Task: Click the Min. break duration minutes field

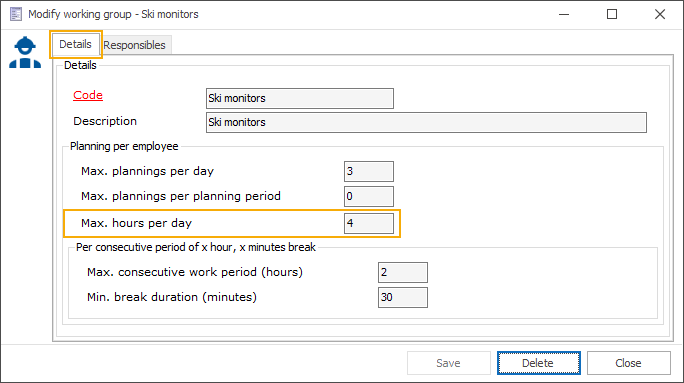Action: pos(403,298)
